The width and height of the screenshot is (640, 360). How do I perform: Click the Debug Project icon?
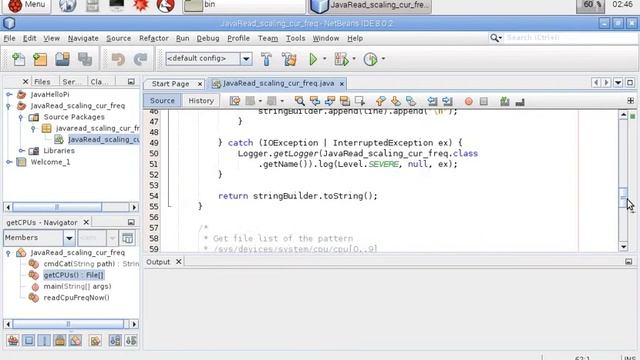coord(342,60)
